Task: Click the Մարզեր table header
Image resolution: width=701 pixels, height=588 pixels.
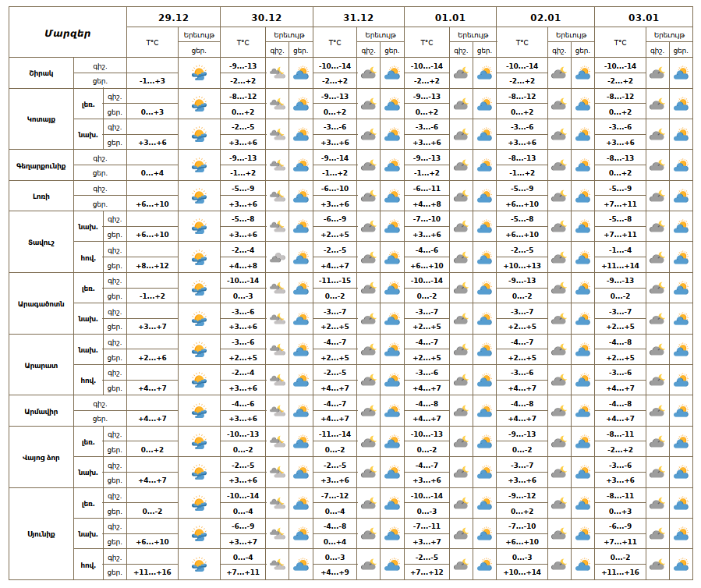Action: coord(68,33)
